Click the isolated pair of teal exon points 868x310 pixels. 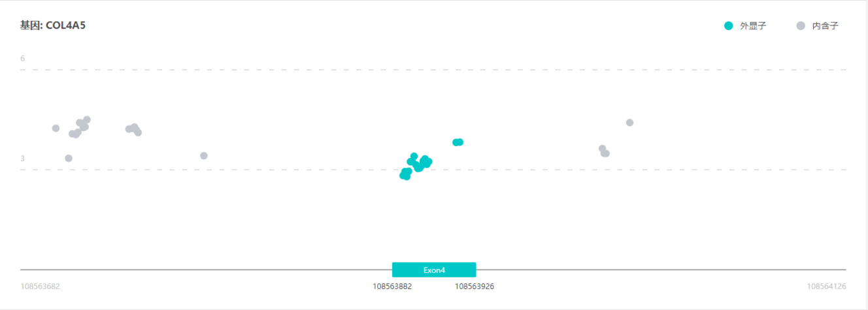(x=458, y=142)
